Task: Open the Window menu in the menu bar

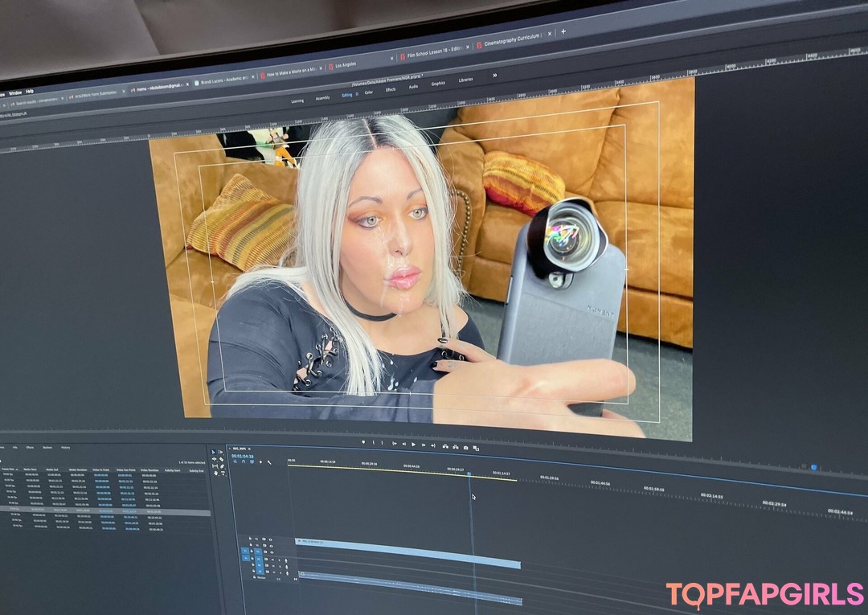Action: click(x=14, y=92)
